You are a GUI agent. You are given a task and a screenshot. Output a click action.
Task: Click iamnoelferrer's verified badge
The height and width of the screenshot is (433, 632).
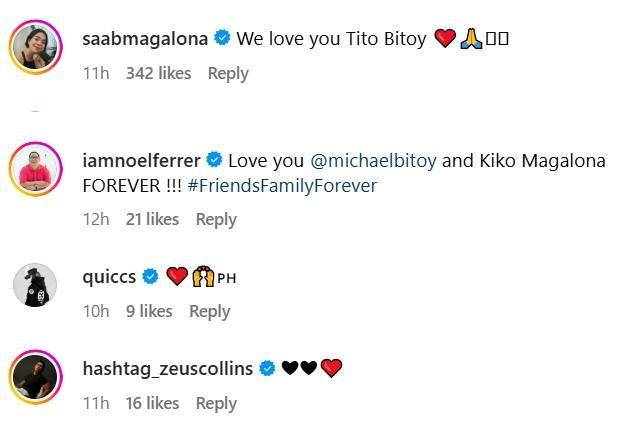pos(215,160)
